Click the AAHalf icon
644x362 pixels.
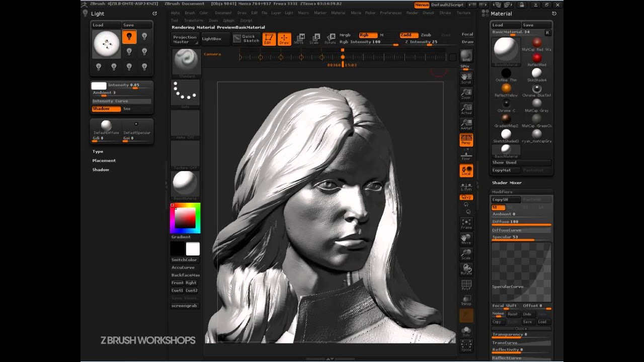tap(466, 124)
